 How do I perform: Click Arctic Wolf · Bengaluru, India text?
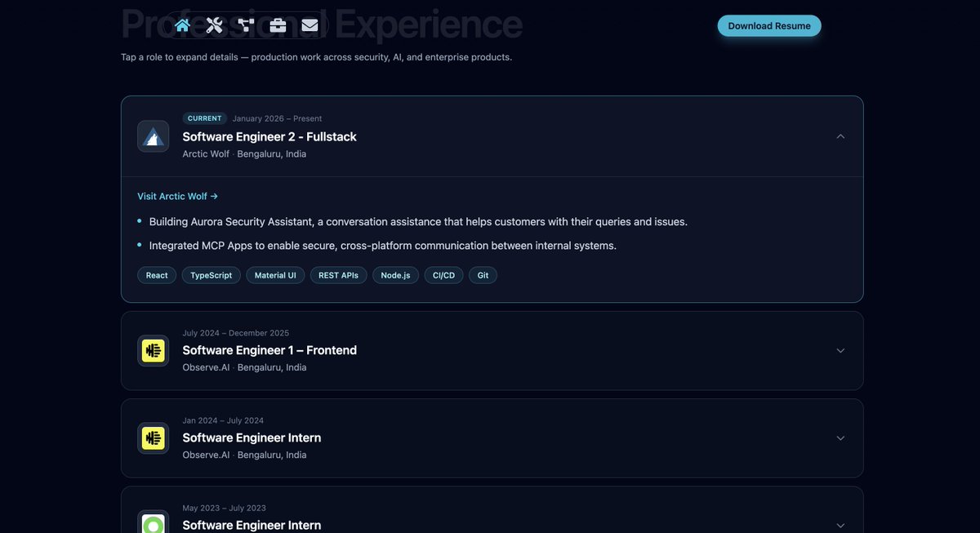click(x=245, y=153)
